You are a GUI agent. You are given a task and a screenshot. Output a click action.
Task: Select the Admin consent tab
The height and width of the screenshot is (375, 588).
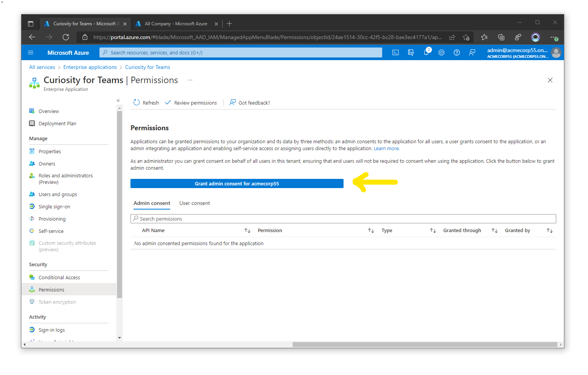click(x=152, y=203)
